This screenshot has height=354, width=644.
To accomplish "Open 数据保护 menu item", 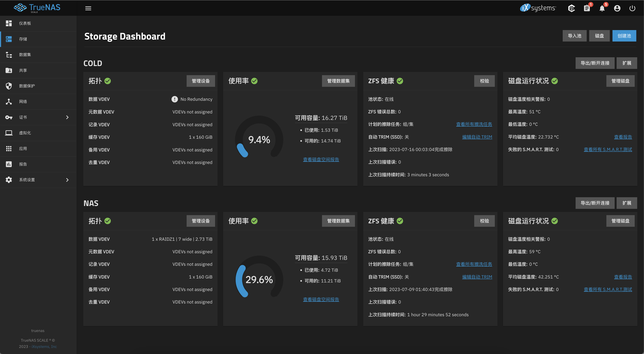I will (x=38, y=86).
